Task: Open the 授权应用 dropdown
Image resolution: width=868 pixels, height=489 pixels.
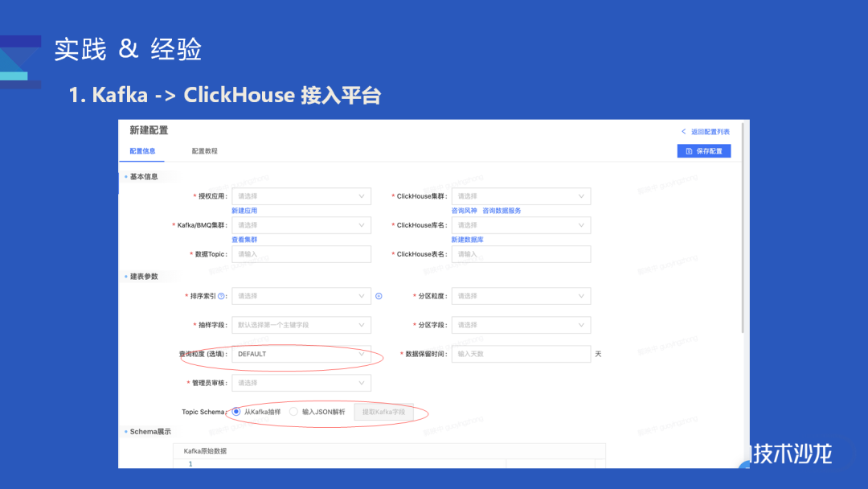Action: pyautogui.click(x=301, y=196)
